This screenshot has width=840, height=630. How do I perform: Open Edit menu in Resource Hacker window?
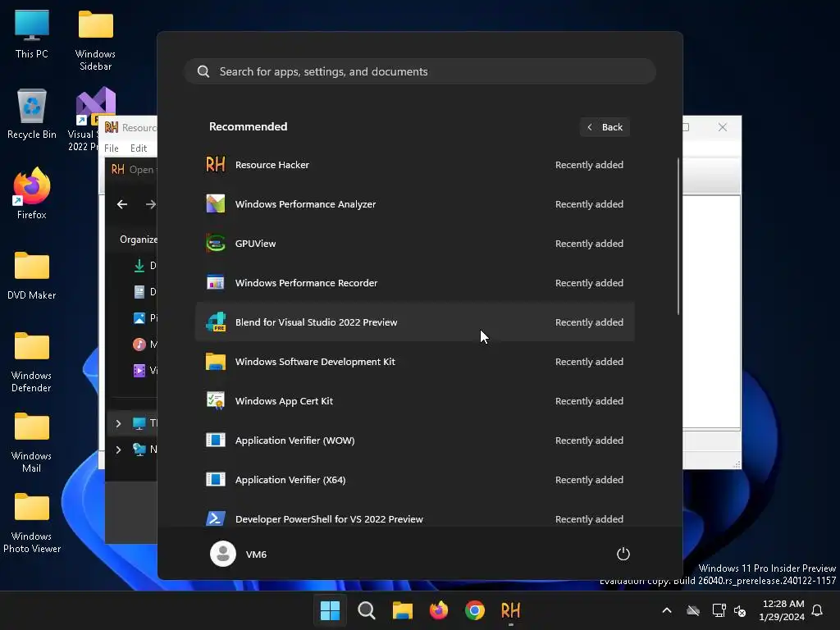coord(138,148)
